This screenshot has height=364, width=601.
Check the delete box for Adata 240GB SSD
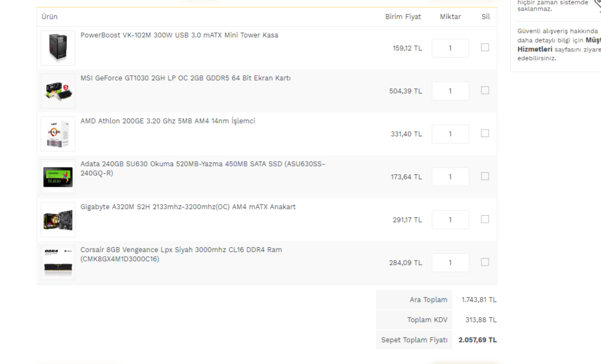[x=485, y=176]
